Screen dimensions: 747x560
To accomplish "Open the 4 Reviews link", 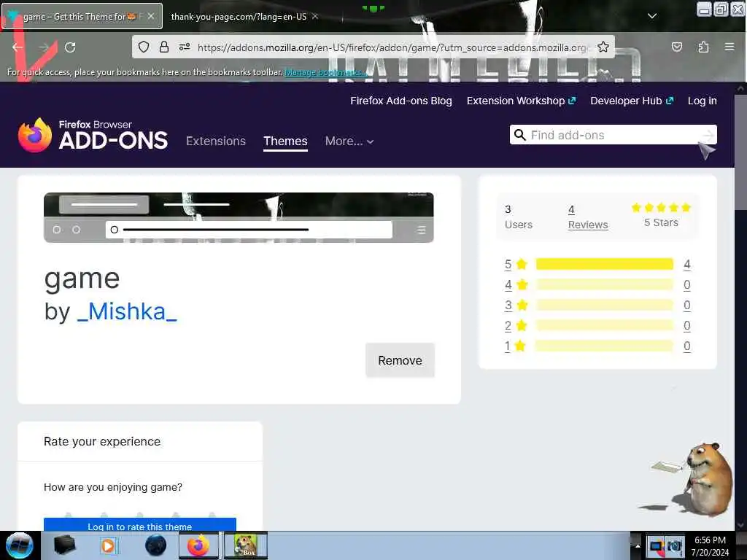I will 588,217.
